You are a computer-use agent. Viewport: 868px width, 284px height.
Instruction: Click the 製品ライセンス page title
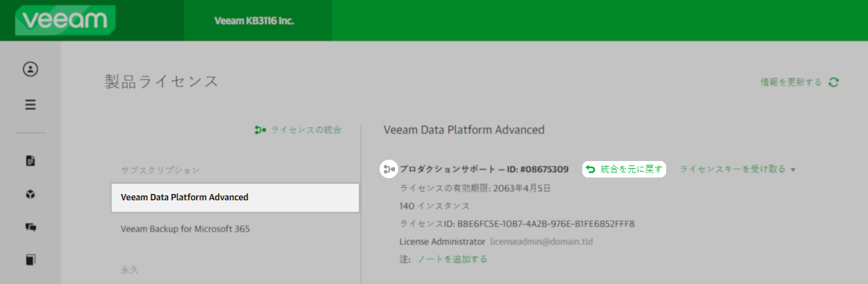point(161,82)
